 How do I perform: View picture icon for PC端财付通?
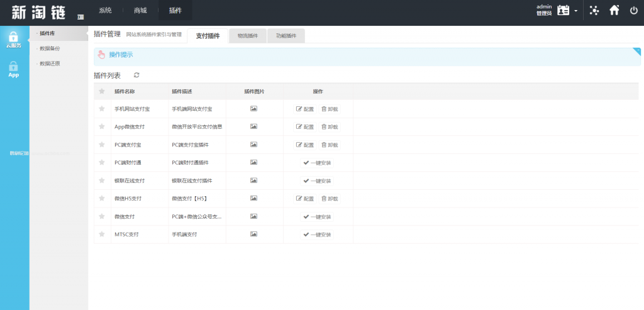tap(254, 162)
